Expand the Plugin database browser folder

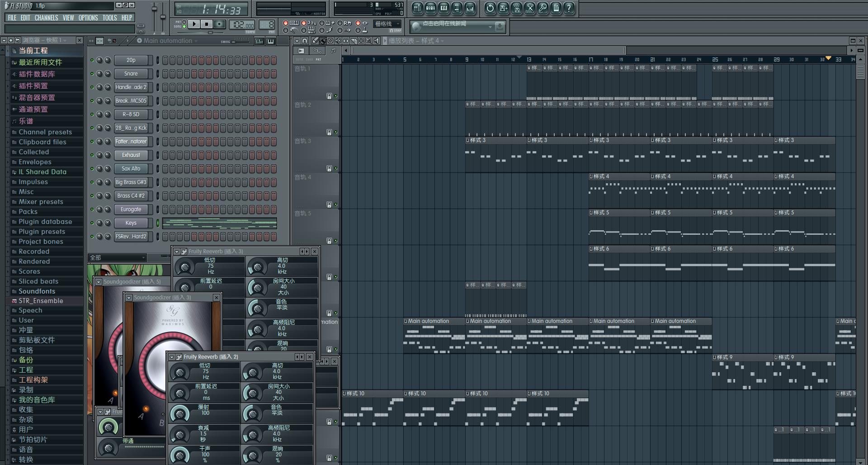pyautogui.click(x=45, y=222)
